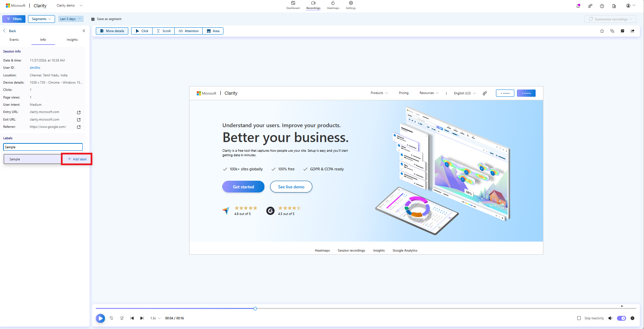The width and height of the screenshot is (644, 329).
Task: Select Scroll heatmap mode
Action: [x=164, y=31]
